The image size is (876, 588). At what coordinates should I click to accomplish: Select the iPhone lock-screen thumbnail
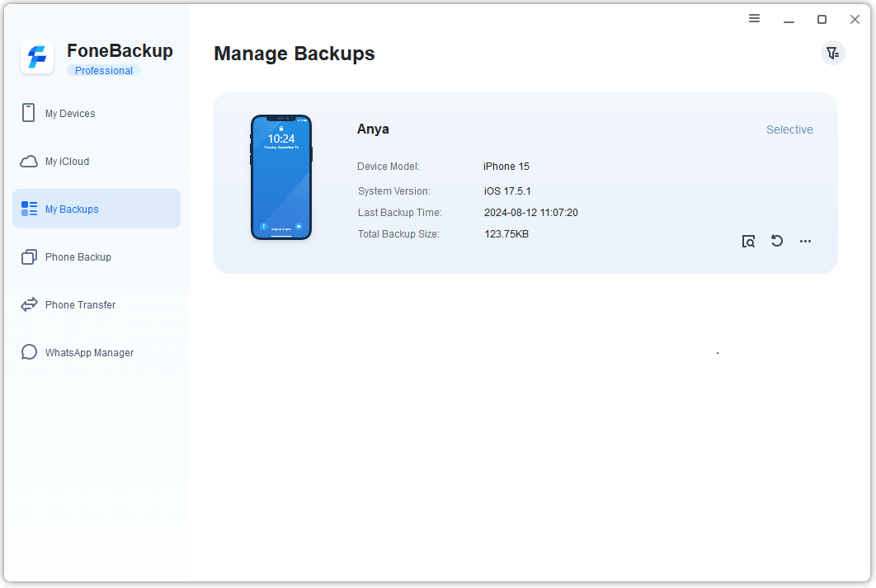click(281, 177)
